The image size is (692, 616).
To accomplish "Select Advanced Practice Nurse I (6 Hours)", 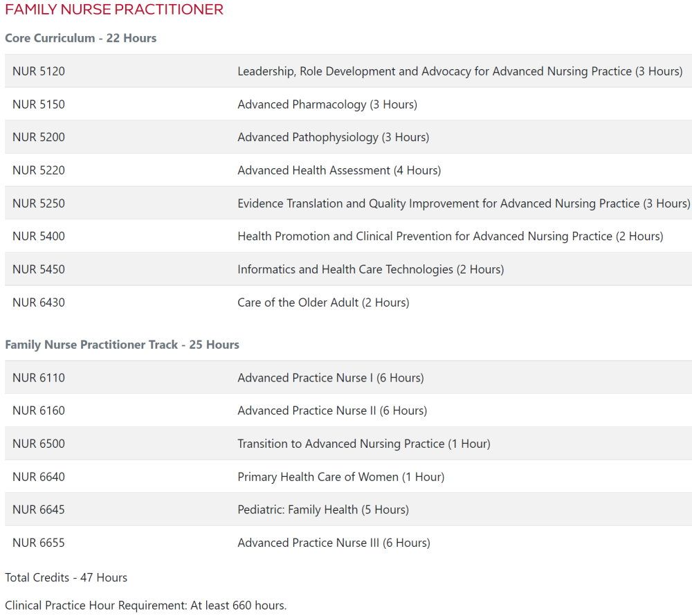I will (331, 378).
